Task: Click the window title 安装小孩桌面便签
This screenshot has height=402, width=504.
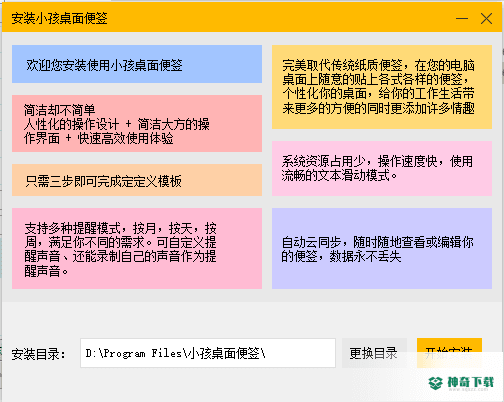Action: (59, 18)
